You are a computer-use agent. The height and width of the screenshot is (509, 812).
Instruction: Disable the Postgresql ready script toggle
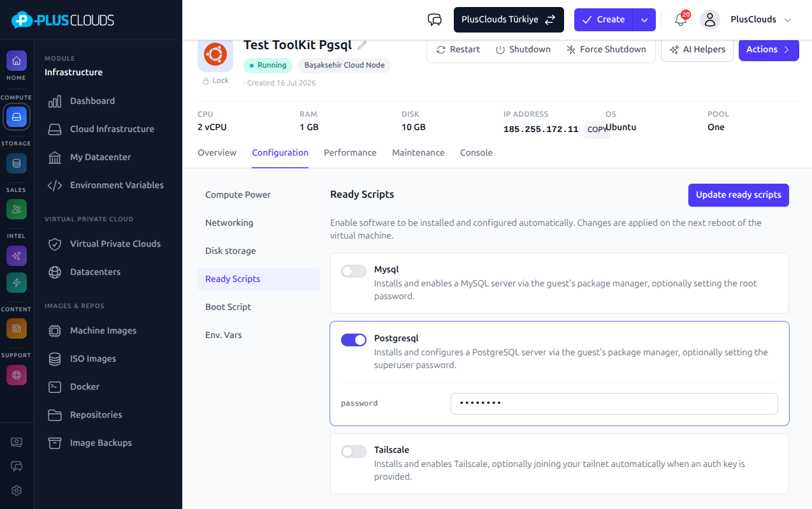click(354, 340)
